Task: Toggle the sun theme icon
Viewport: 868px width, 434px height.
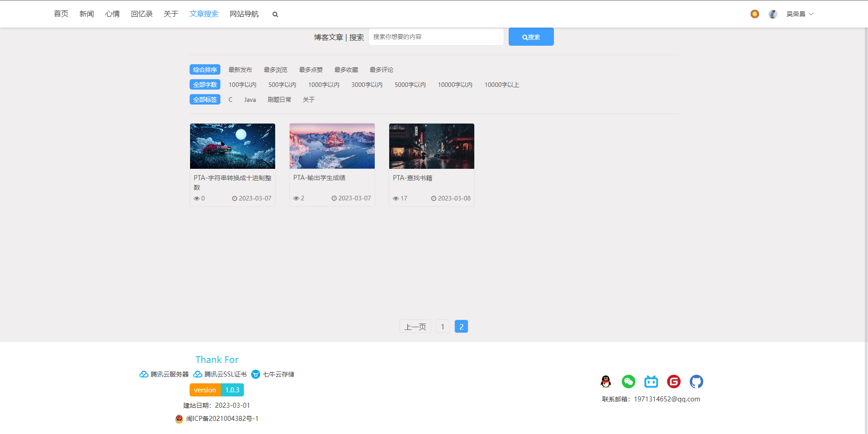Action: [754, 14]
